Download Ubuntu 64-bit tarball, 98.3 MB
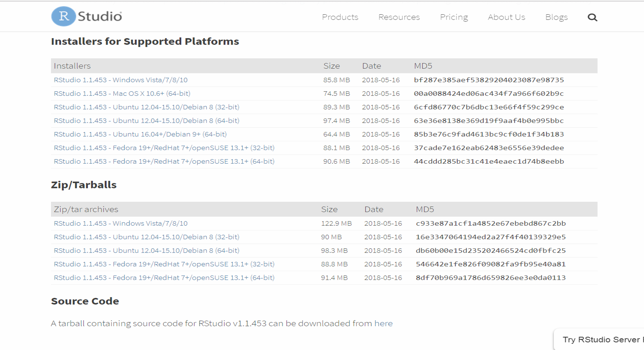This screenshot has width=644, height=350. (x=146, y=250)
